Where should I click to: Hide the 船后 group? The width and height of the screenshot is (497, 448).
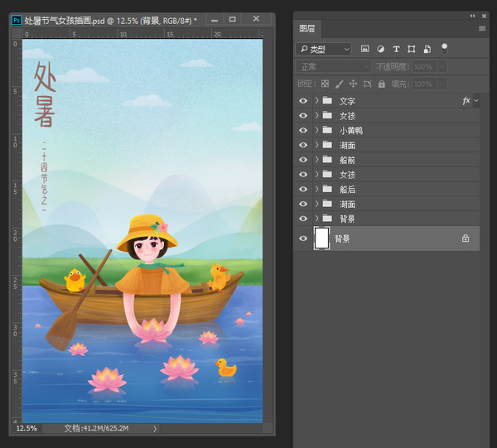(x=303, y=189)
